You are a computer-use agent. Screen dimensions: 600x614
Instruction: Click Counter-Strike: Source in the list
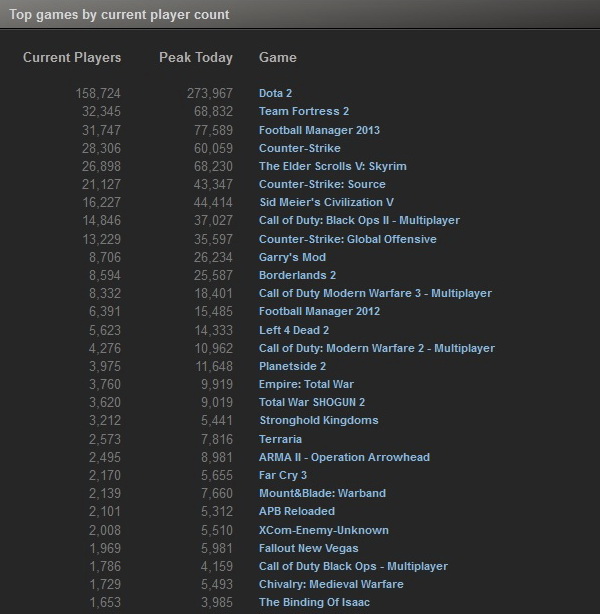pos(322,184)
